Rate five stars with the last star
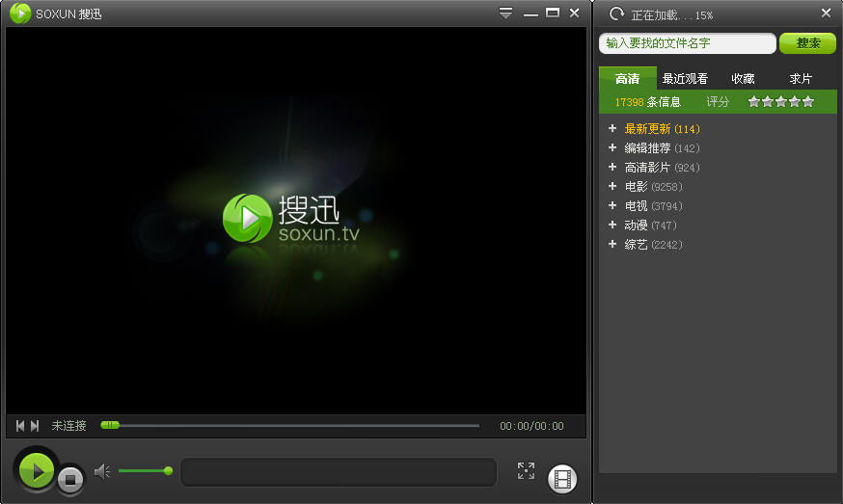 (807, 101)
